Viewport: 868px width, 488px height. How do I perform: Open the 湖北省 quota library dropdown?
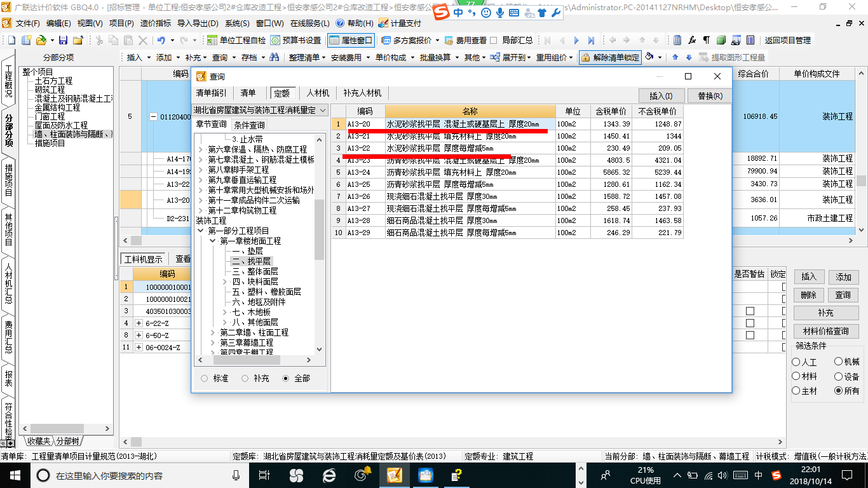click(x=323, y=111)
